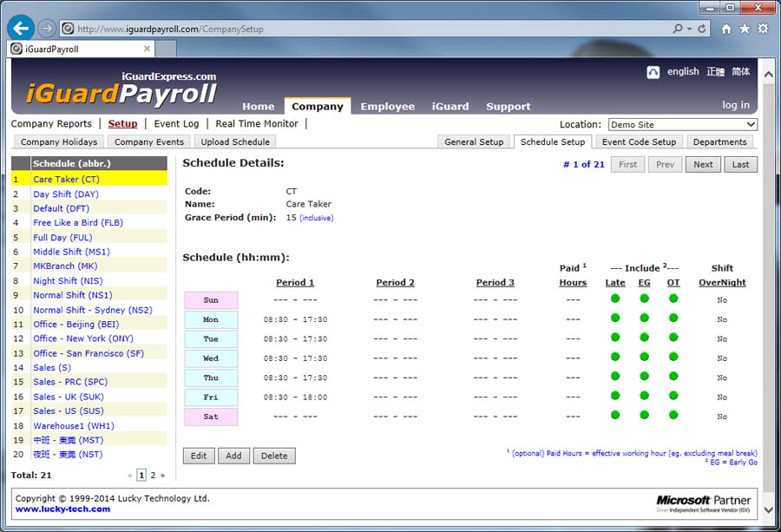Open Real Time Monitor link

click(x=257, y=123)
